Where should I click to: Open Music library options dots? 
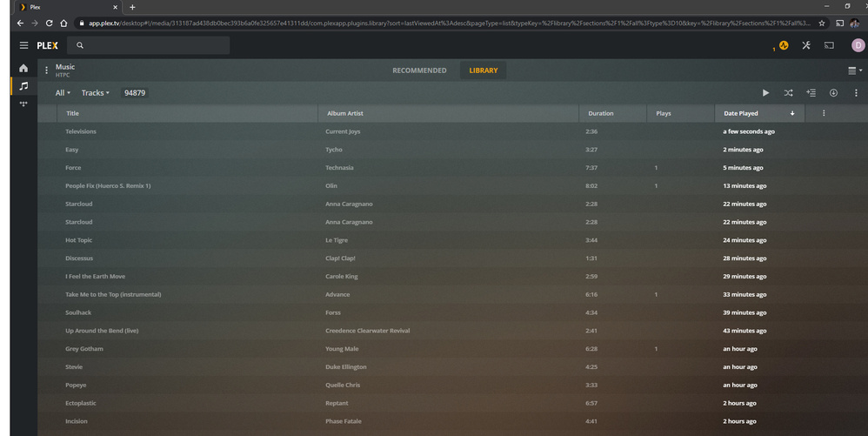coord(46,70)
